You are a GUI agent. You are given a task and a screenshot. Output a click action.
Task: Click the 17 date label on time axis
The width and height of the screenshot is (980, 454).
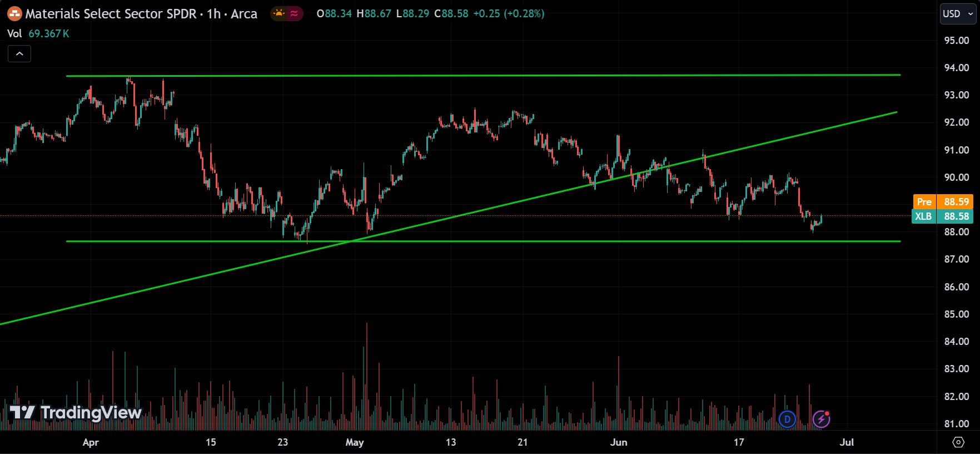pos(738,442)
